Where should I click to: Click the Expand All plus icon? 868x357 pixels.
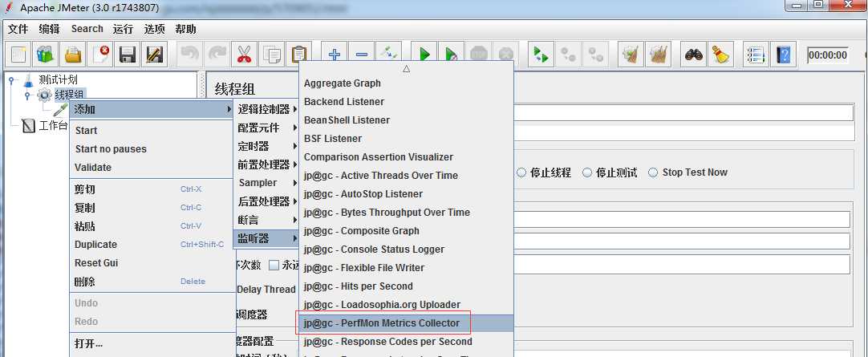tap(335, 55)
